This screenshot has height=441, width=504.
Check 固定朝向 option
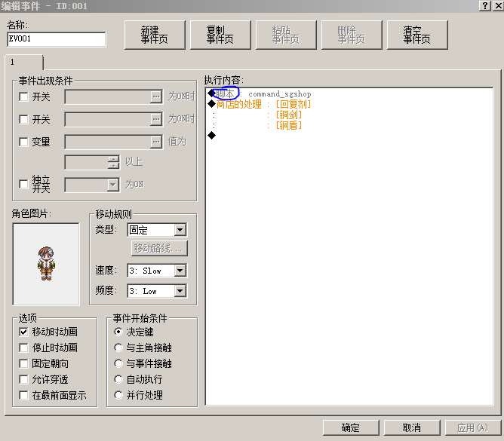coord(24,363)
